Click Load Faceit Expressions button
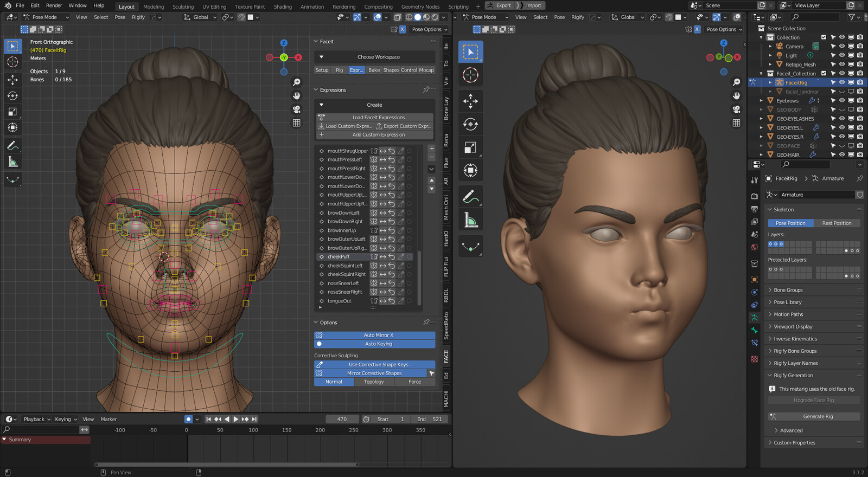Image resolution: width=868 pixels, height=477 pixels. coord(375,118)
